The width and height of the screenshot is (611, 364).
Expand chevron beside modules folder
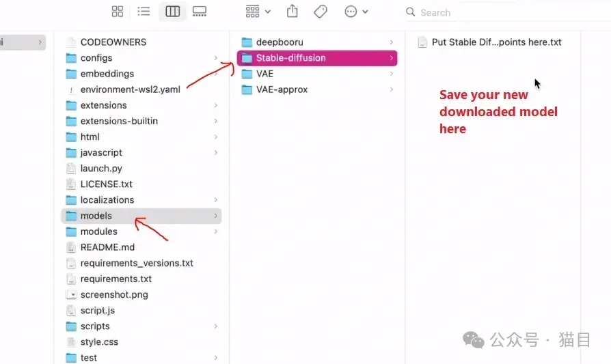(x=215, y=232)
